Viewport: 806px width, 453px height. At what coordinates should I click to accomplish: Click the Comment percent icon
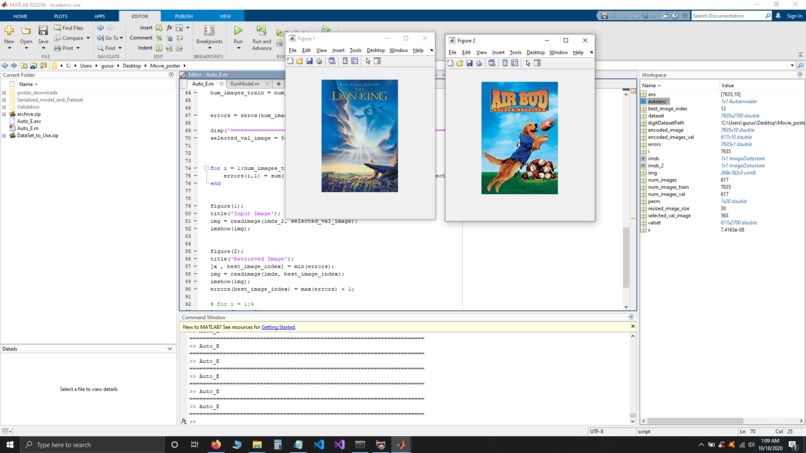click(159, 38)
